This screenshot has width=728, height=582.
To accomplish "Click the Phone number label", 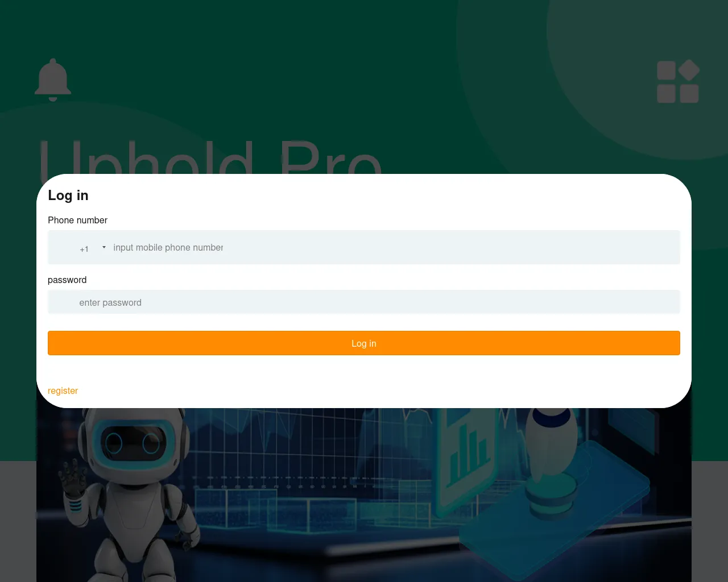I will coord(77,220).
